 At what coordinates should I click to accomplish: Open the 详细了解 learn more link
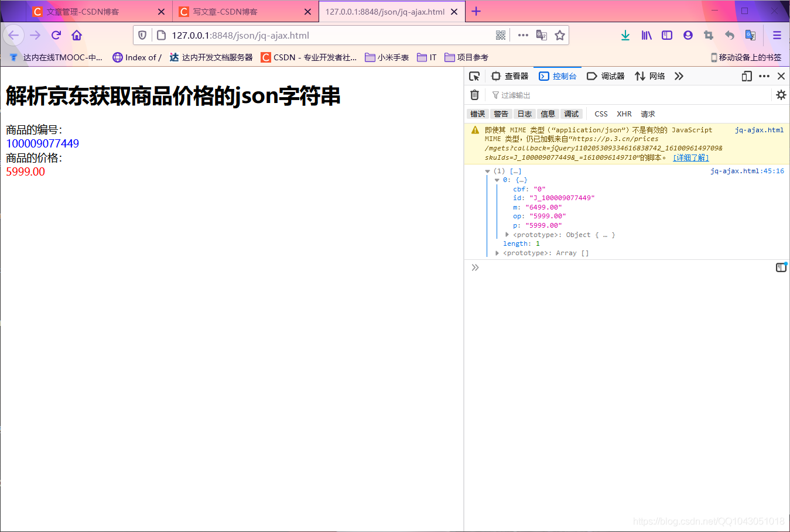691,157
